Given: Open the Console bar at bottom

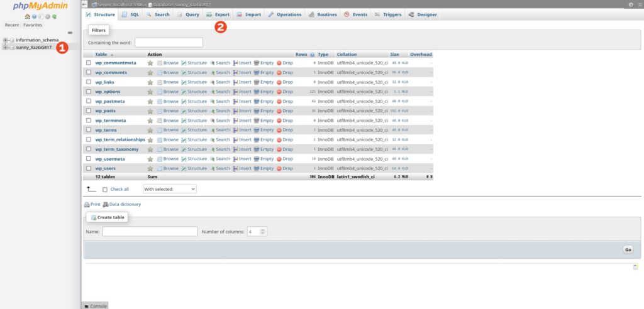Looking at the screenshot, I should tap(96, 306).
